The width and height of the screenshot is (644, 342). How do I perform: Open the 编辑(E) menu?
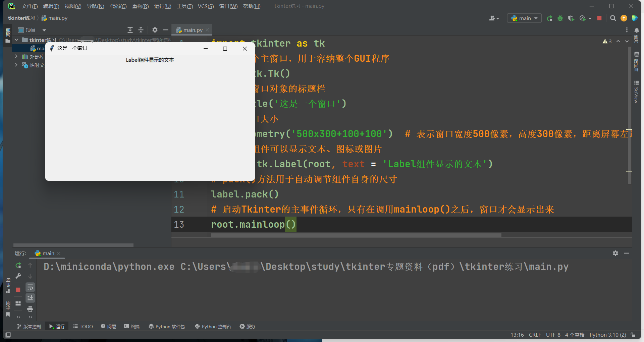tap(51, 6)
